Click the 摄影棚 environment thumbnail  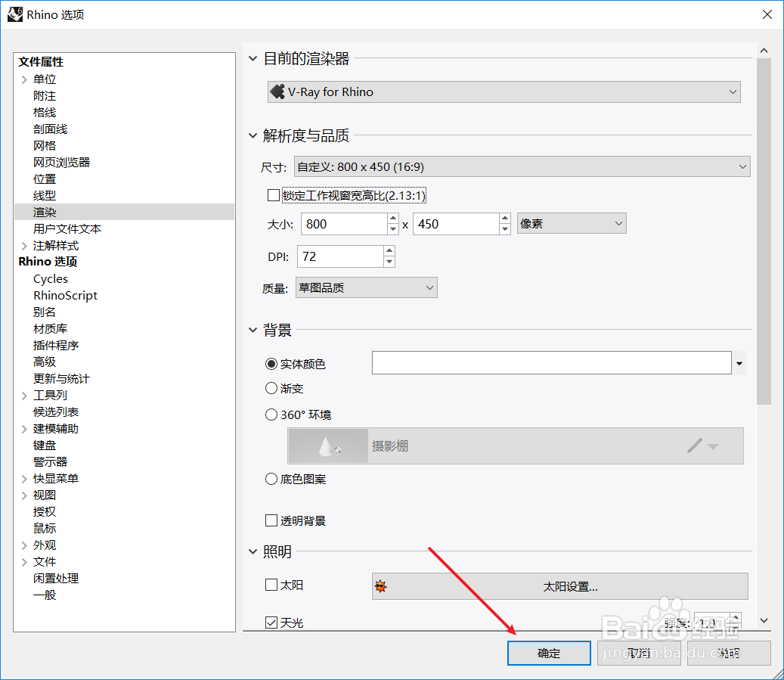[x=328, y=446]
